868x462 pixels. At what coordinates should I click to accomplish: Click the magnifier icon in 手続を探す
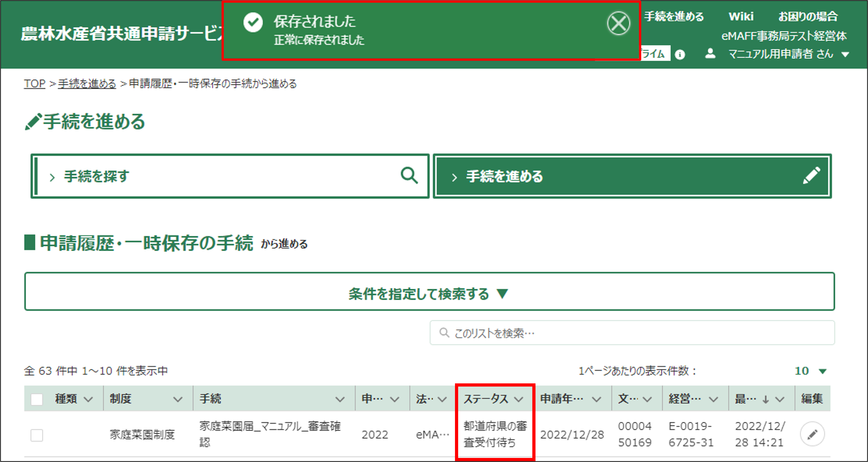(x=409, y=175)
